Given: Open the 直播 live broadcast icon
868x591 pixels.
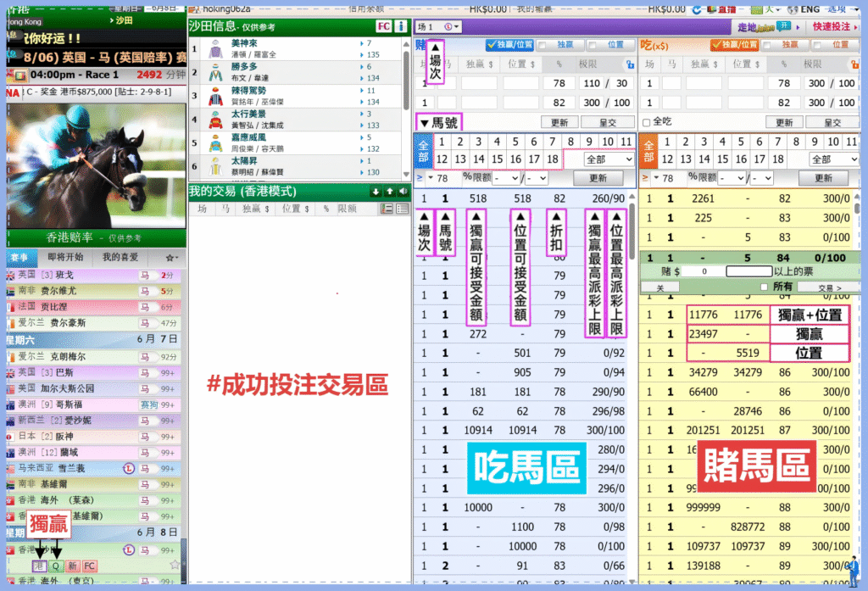Looking at the screenshot, I should click(x=721, y=9).
